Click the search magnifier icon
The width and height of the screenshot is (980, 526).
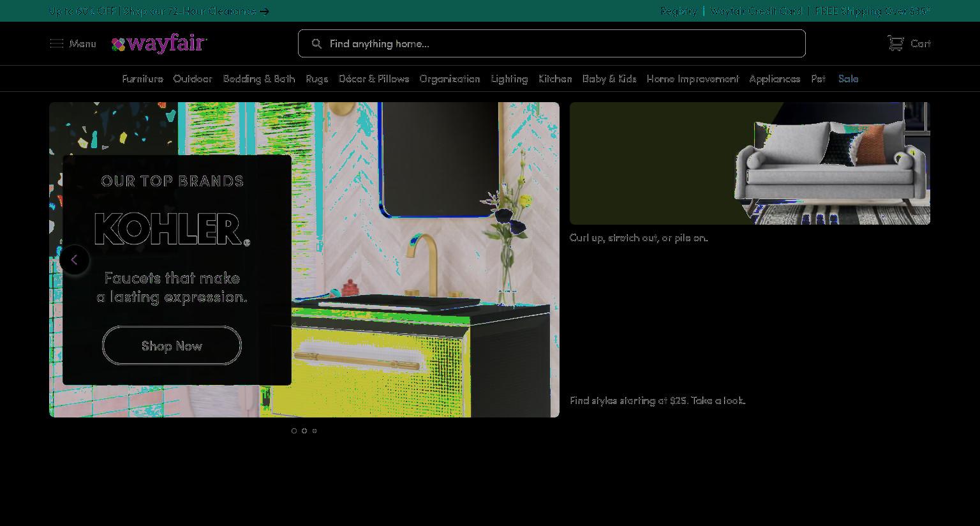316,43
